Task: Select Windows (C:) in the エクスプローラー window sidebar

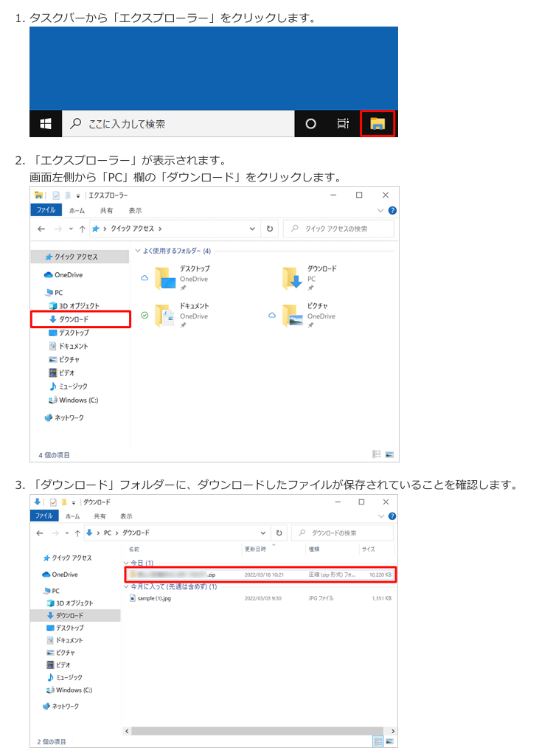Action: pos(73,400)
